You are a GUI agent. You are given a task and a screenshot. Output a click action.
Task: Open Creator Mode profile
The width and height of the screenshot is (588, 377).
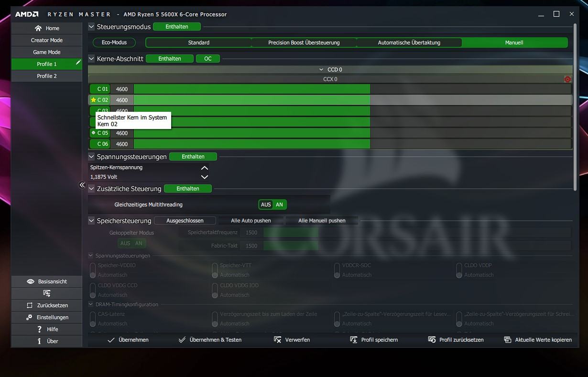[47, 40]
